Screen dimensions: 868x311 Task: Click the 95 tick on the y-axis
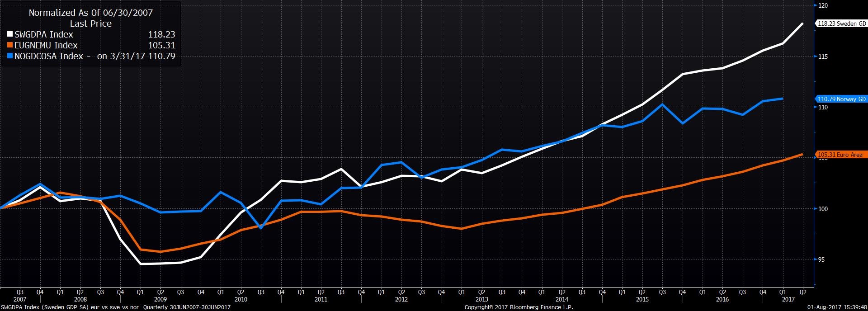point(822,259)
